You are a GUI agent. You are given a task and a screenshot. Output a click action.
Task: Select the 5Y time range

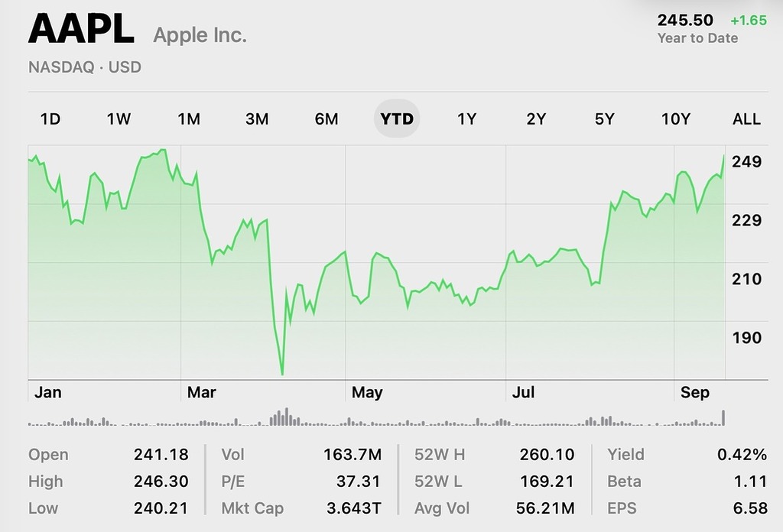click(605, 118)
